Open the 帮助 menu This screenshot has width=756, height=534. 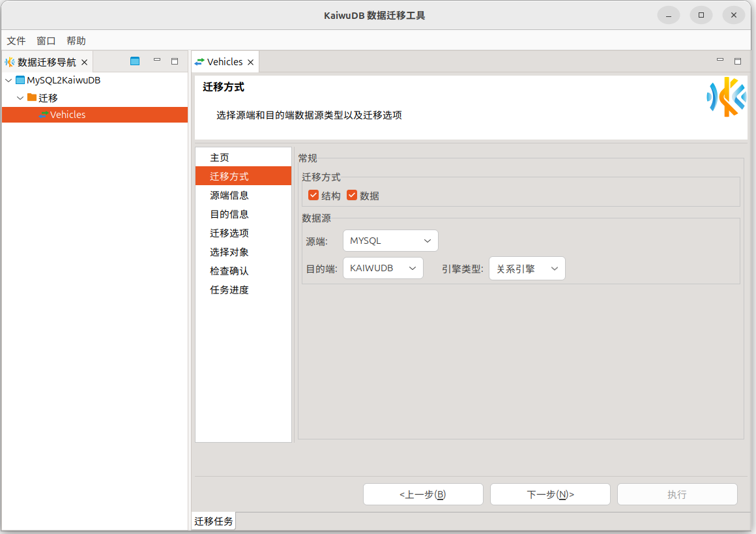[x=76, y=40]
